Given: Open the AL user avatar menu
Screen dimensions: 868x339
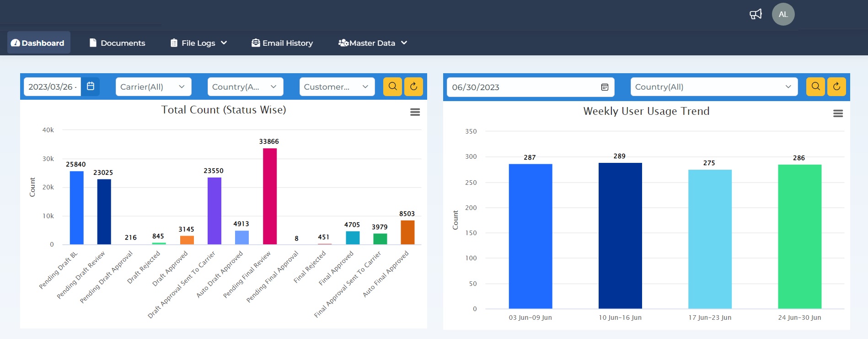Looking at the screenshot, I should 783,14.
